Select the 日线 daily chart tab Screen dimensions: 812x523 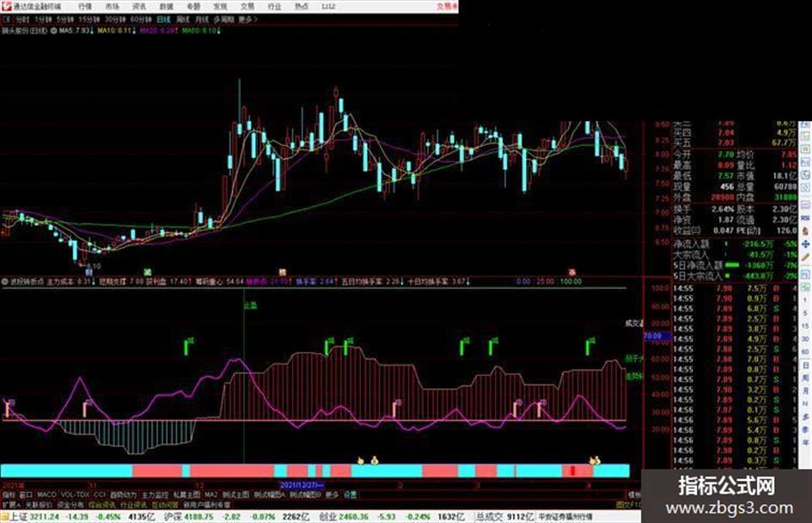(x=163, y=20)
